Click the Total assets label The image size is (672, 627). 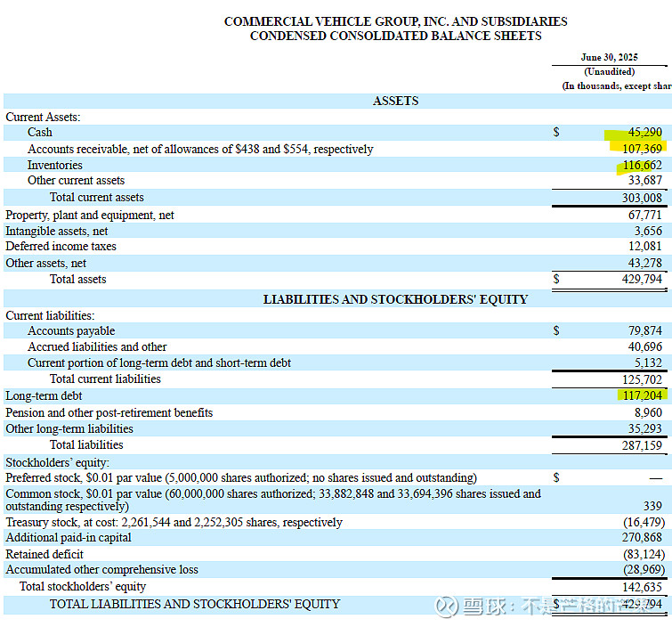coord(78,279)
